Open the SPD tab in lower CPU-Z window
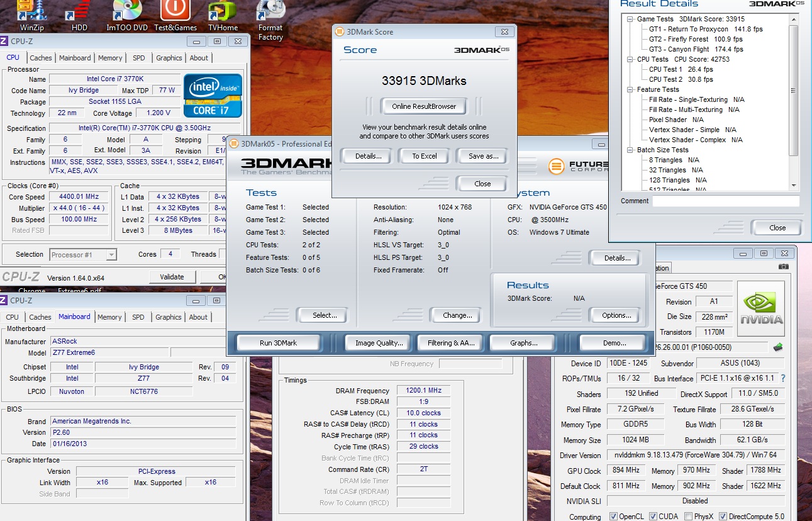Image resolution: width=812 pixels, height=521 pixels. [x=138, y=317]
